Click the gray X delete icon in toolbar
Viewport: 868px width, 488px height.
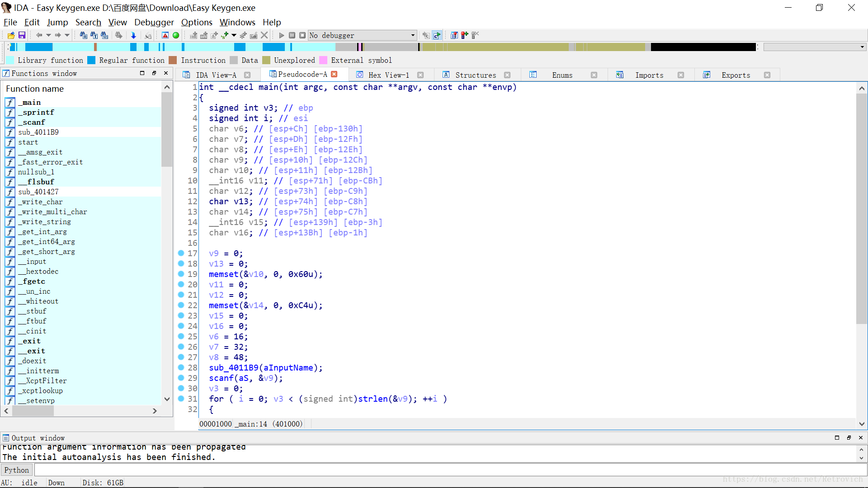coord(264,35)
